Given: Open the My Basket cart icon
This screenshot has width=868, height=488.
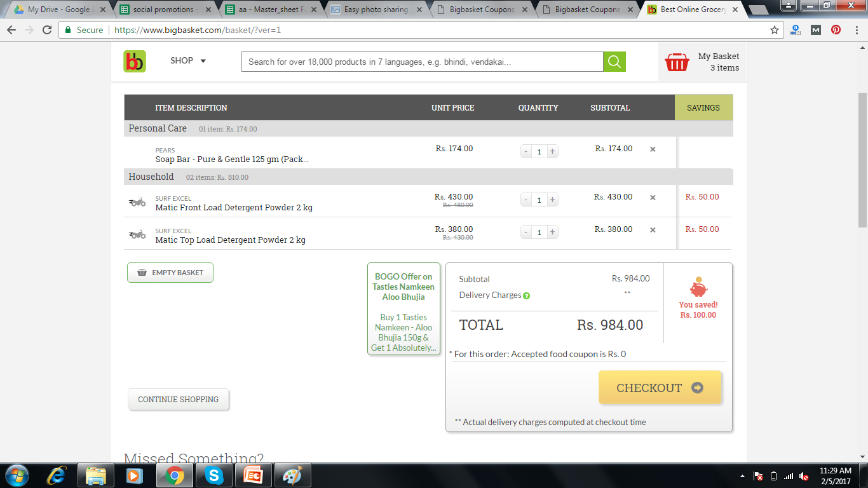Looking at the screenshot, I should pos(677,62).
